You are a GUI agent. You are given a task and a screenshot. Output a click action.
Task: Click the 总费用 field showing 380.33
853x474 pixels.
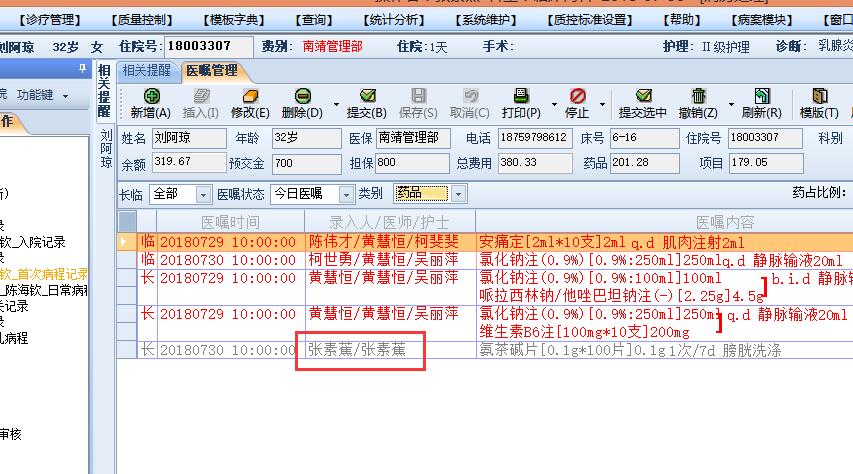535,163
